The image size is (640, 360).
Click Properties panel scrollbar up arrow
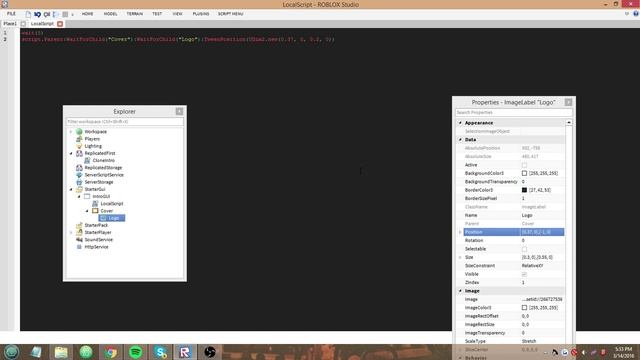click(569, 122)
